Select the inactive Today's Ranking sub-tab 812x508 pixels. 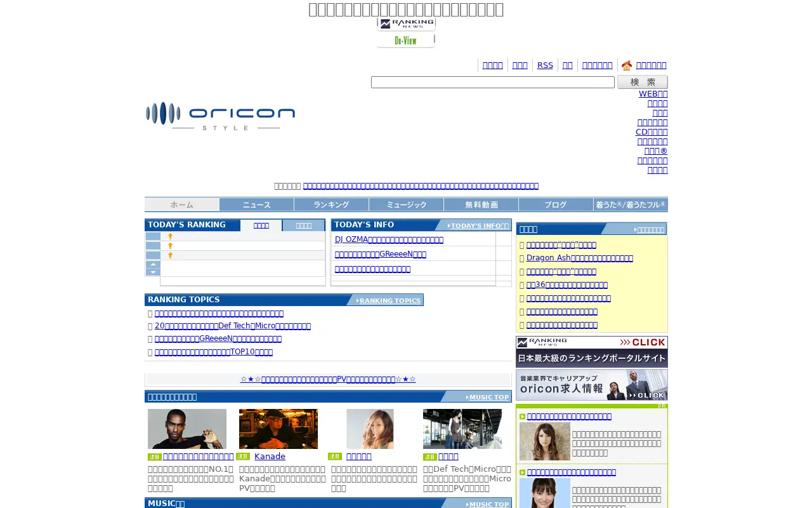(x=304, y=225)
